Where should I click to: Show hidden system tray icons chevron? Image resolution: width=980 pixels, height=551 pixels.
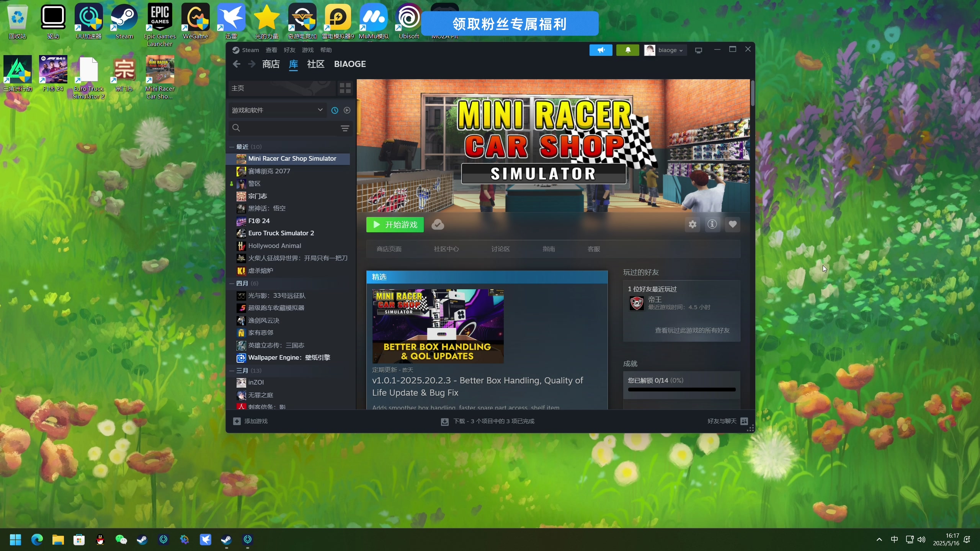pos(879,540)
